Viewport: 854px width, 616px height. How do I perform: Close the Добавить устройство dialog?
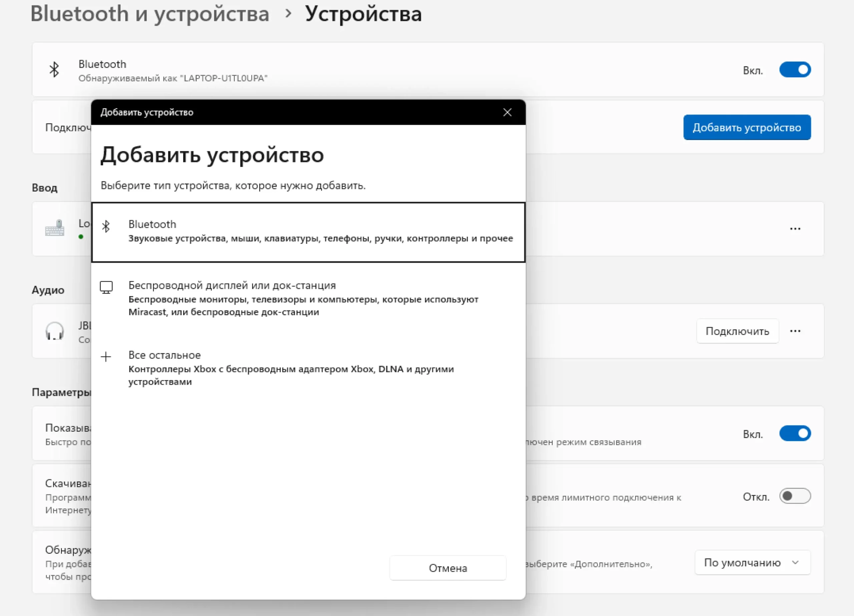coord(507,112)
